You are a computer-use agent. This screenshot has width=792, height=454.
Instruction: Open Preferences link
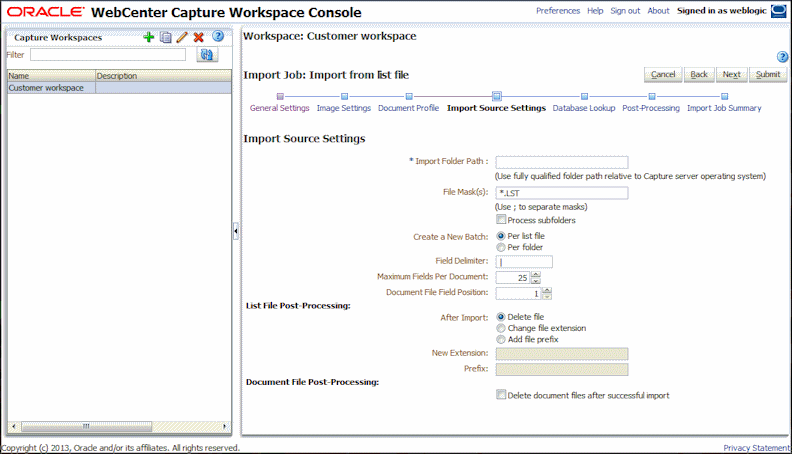[558, 11]
